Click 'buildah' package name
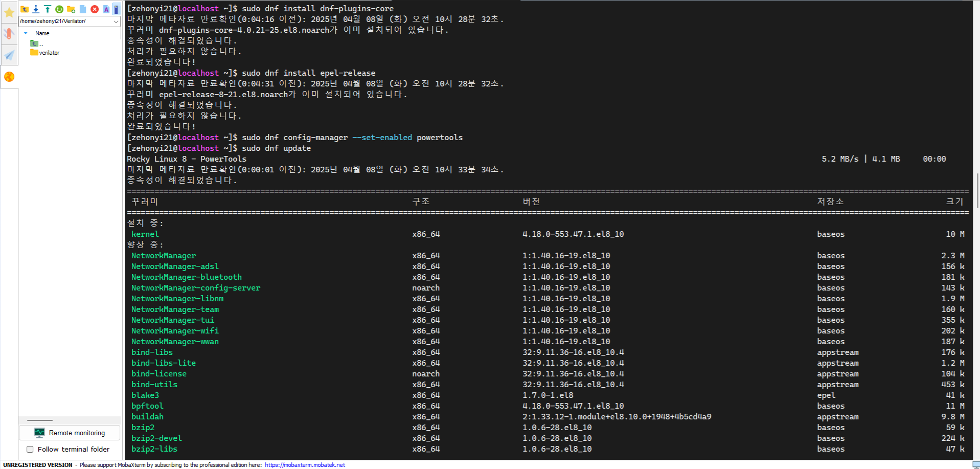Image resolution: width=980 pixels, height=469 pixels. (147, 417)
